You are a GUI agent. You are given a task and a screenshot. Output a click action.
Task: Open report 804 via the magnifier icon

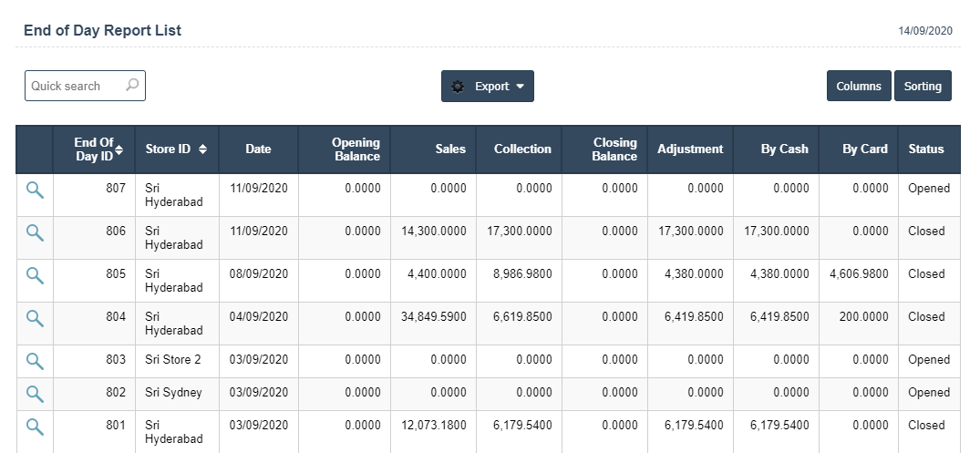(x=35, y=318)
